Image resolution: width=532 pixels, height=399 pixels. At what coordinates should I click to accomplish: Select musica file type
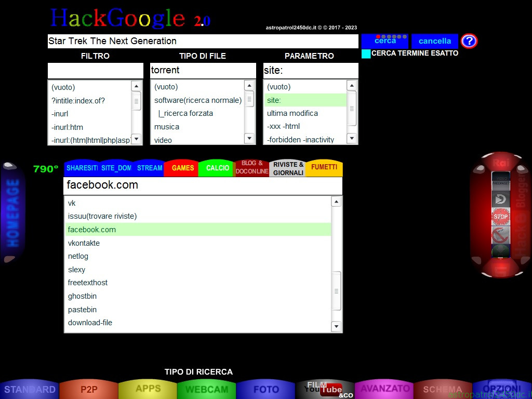pyautogui.click(x=198, y=127)
